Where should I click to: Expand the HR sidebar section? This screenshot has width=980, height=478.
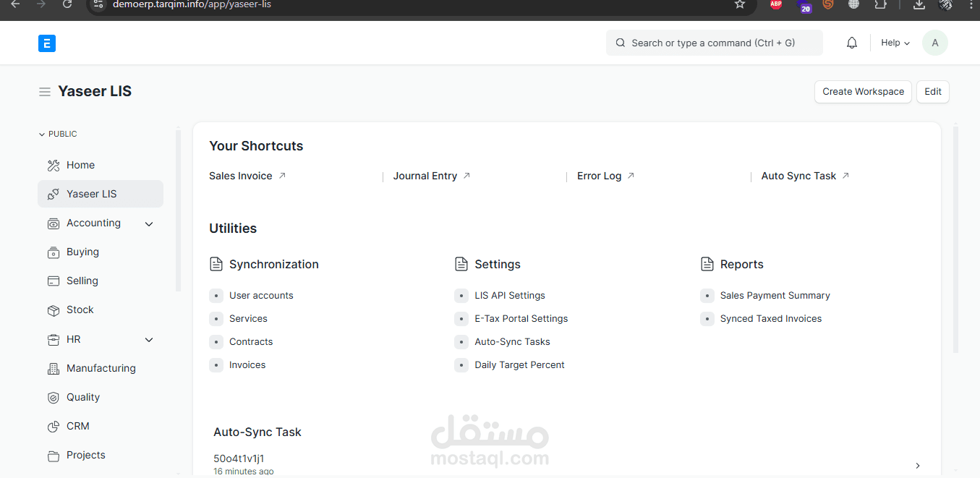(149, 340)
